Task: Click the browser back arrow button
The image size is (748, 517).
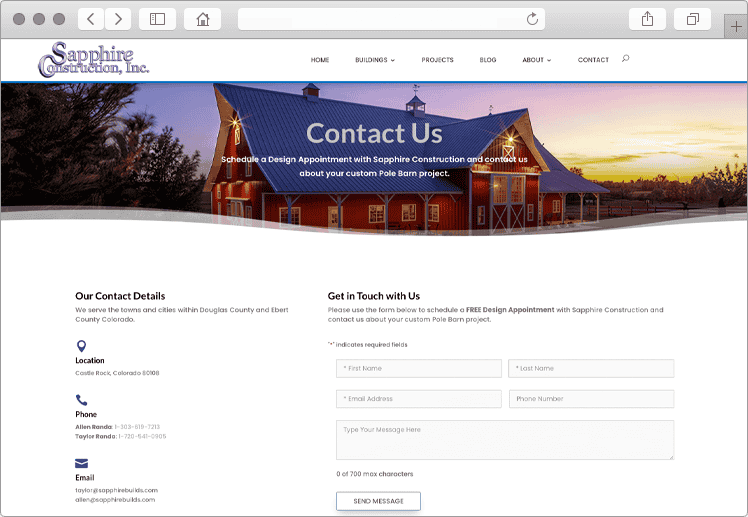Action: [x=91, y=19]
